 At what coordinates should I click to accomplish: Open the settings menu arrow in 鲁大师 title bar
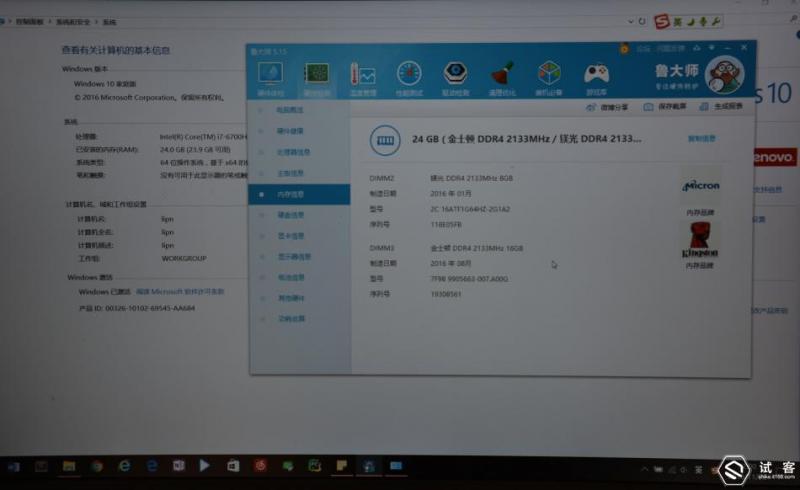(712, 47)
